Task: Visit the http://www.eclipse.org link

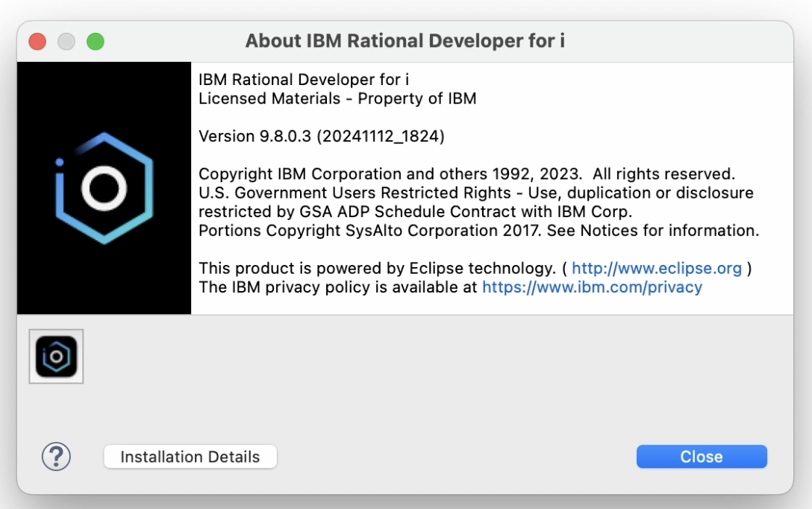Action: 657,268
